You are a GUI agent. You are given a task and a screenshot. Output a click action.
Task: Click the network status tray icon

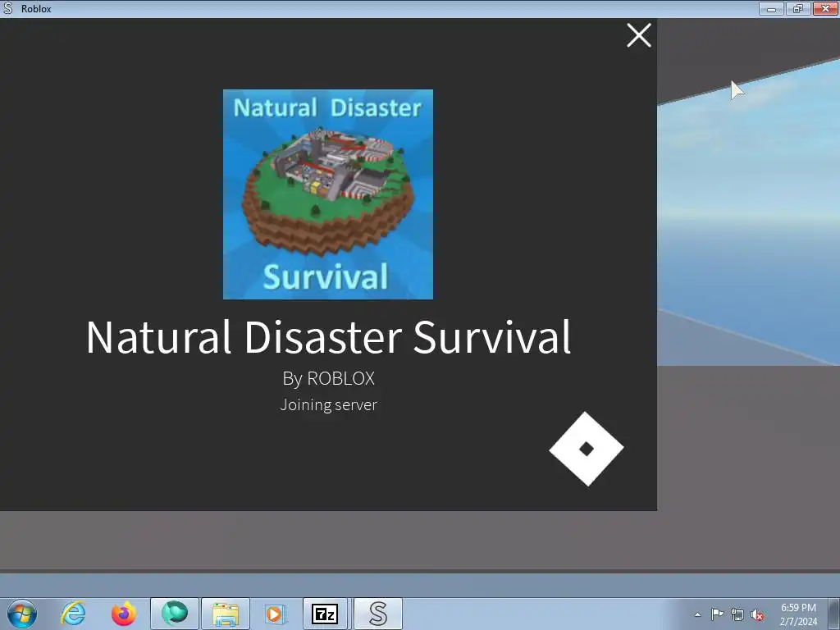click(x=737, y=614)
